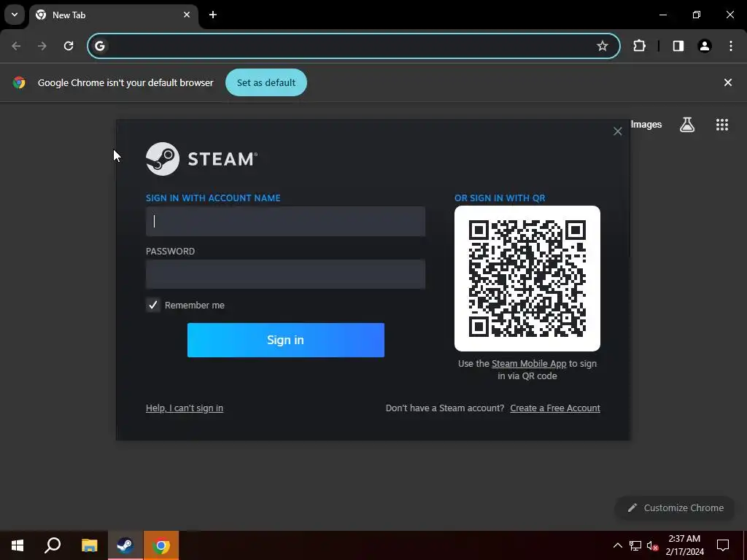Open a new tab with plus button
This screenshot has width=747, height=560.
(x=213, y=15)
